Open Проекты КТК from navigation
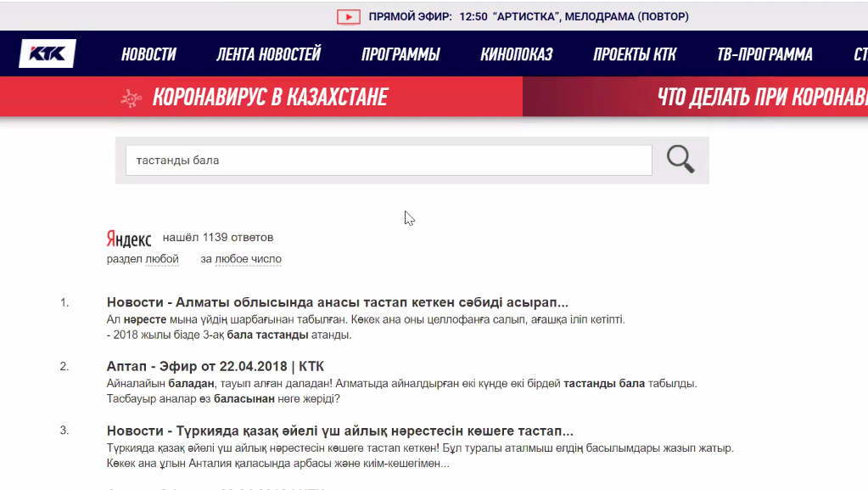The width and height of the screenshot is (868, 490). point(635,54)
